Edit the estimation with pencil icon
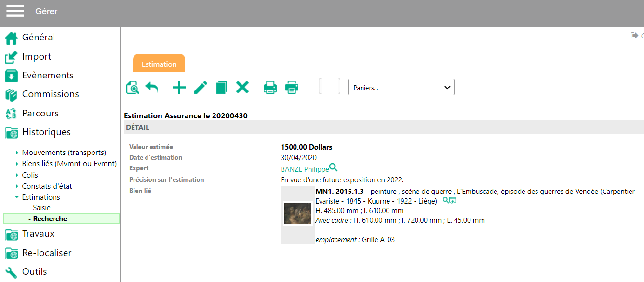 click(x=201, y=87)
